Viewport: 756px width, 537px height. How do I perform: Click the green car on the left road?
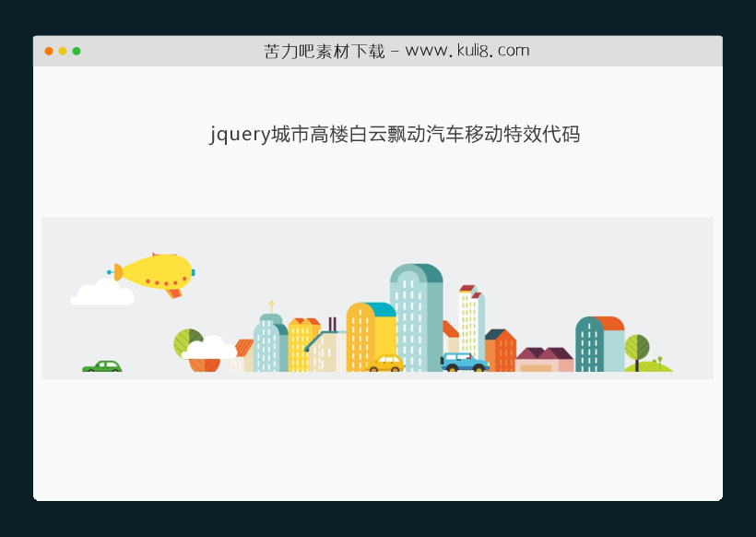coord(102,366)
